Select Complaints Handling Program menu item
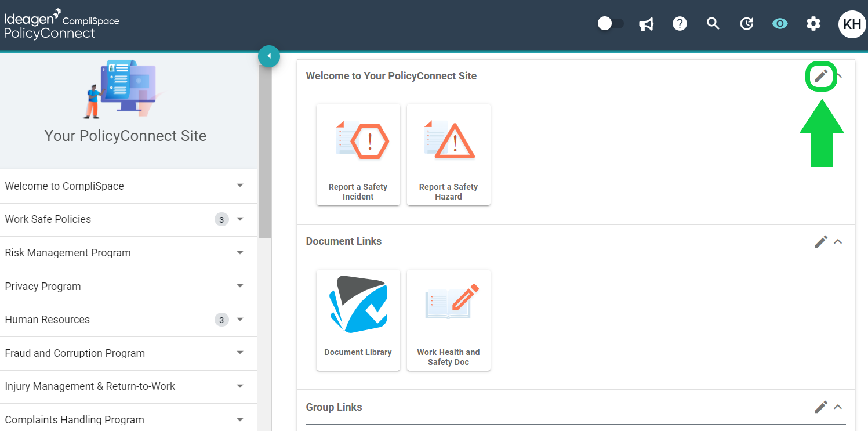 pyautogui.click(x=128, y=418)
